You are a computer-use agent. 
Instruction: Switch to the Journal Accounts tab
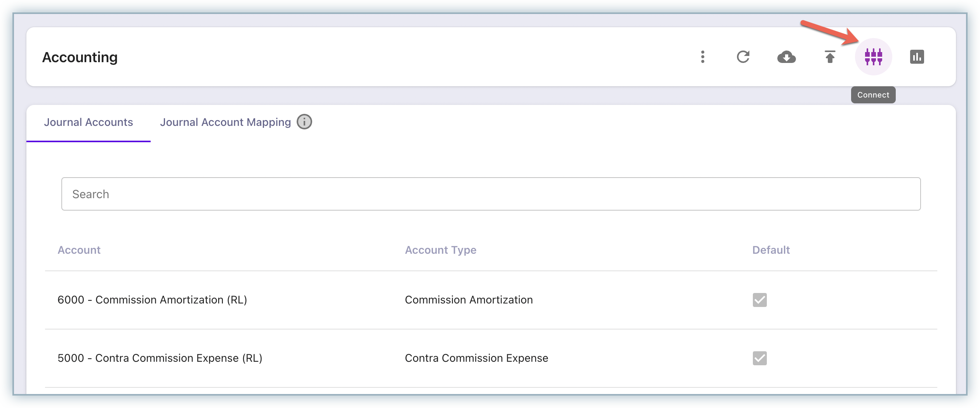coord(89,122)
